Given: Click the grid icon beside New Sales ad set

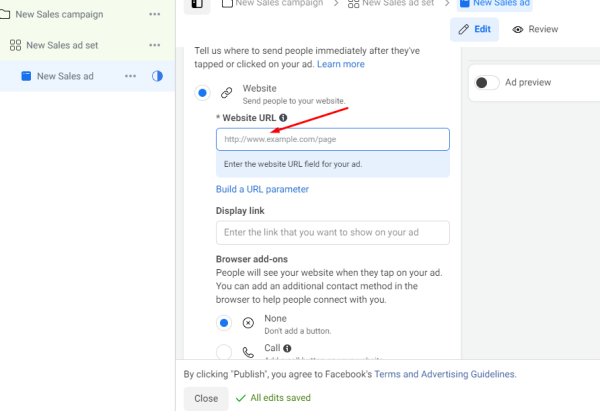Looking at the screenshot, I should pyautogui.click(x=15, y=45).
